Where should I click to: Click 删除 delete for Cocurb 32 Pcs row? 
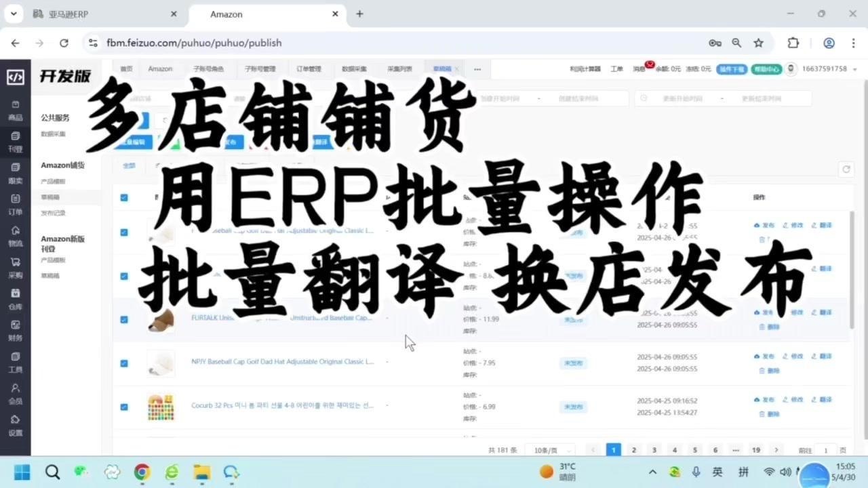pos(770,414)
